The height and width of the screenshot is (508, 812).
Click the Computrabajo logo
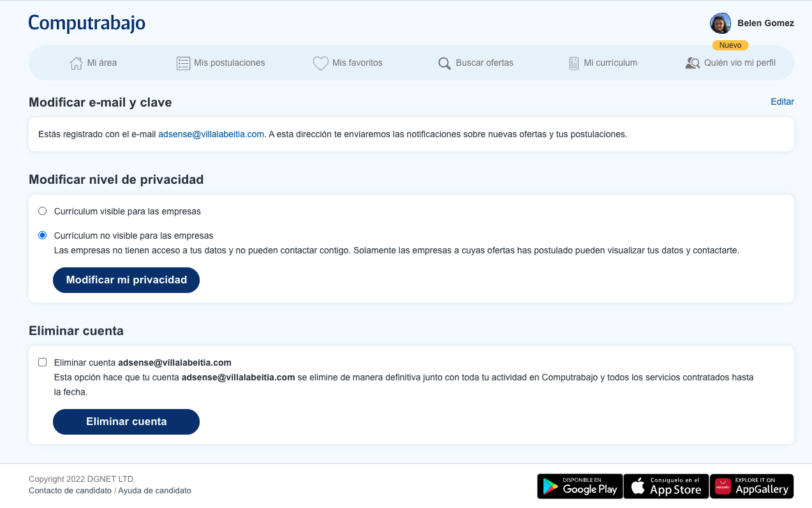(87, 24)
